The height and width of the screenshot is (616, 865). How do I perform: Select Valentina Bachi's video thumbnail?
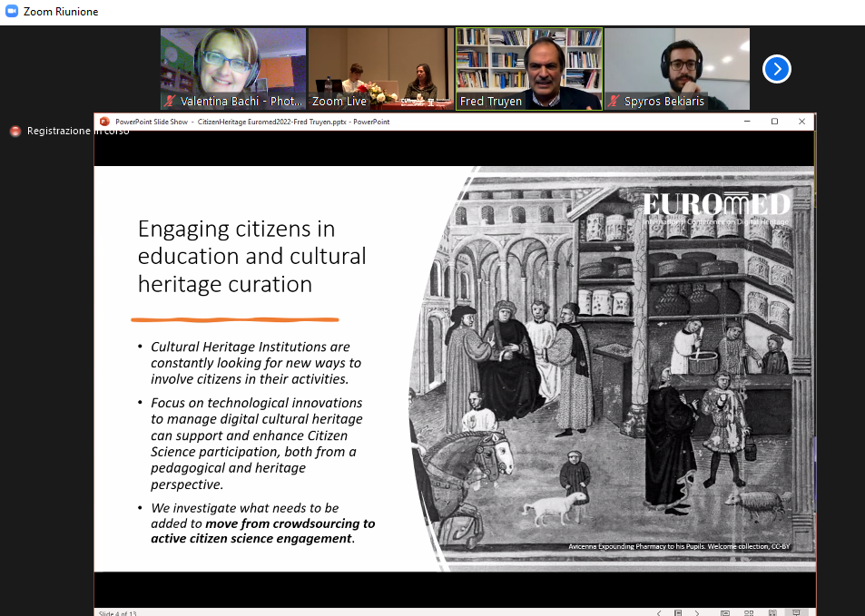(x=233, y=69)
